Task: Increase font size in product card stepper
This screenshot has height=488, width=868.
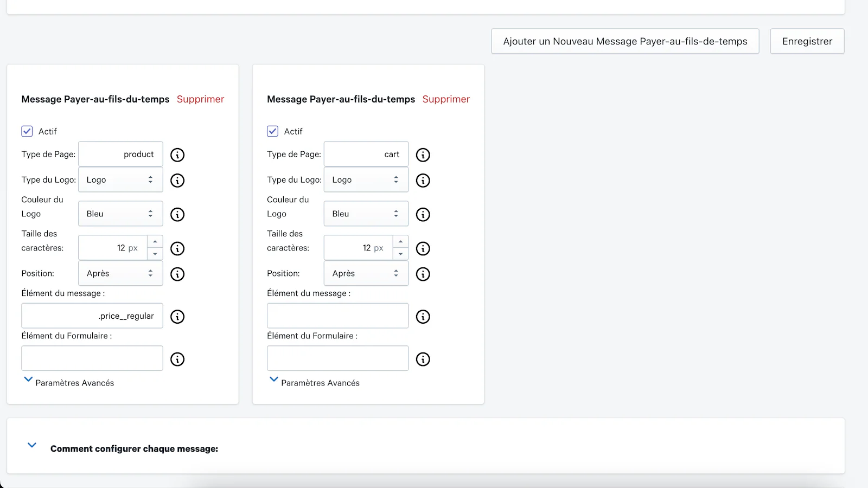Action: coord(155,242)
